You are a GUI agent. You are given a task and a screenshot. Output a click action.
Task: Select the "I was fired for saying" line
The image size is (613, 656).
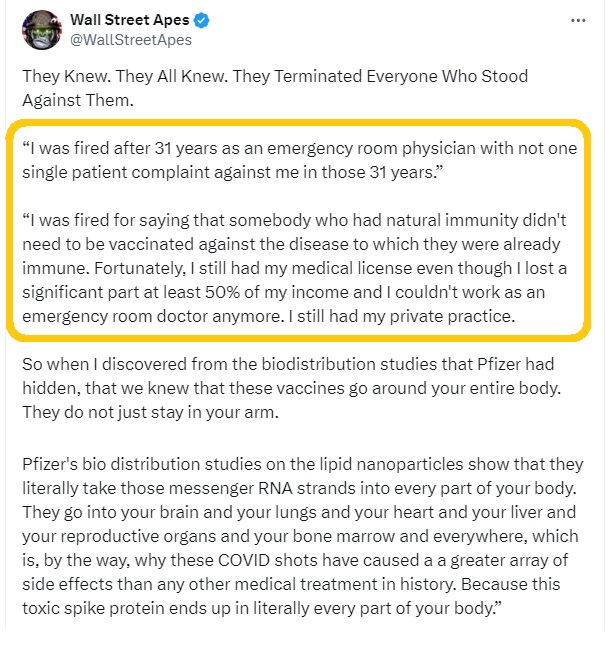coord(294,220)
